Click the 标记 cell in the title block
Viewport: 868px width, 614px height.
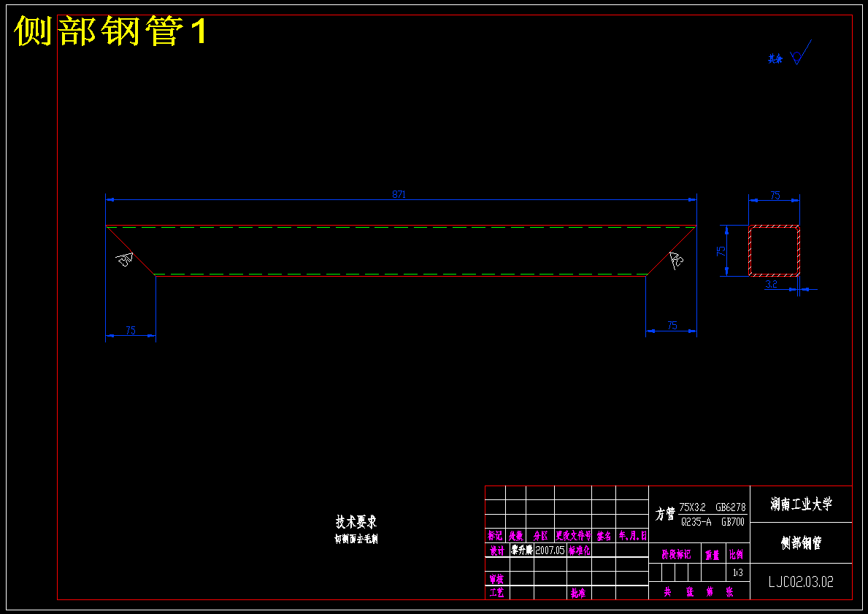tap(495, 536)
